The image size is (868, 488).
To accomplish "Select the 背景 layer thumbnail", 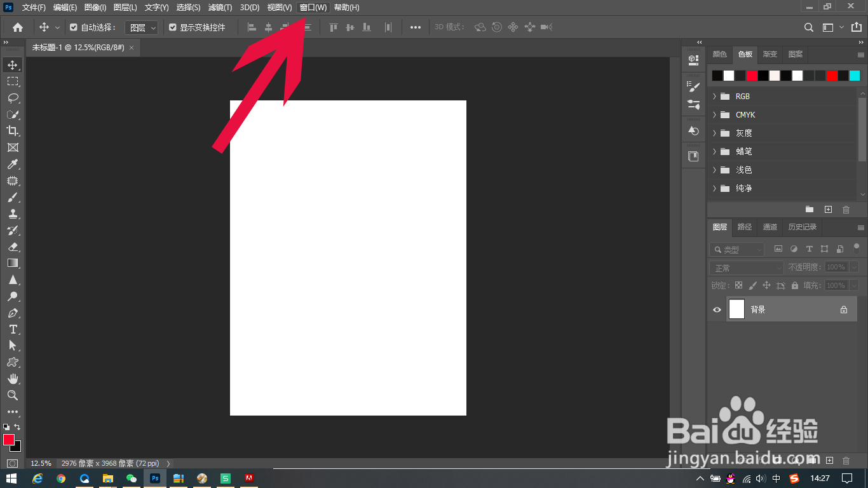I will coord(736,309).
